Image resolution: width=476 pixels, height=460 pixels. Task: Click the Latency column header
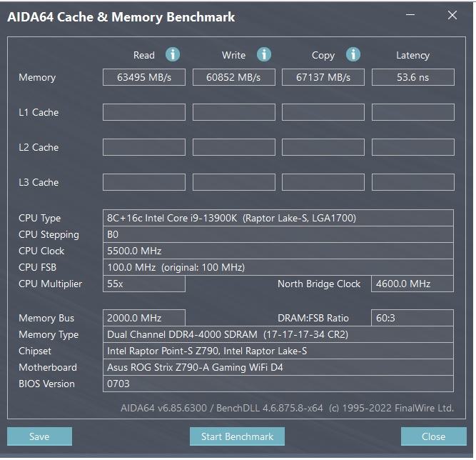[412, 56]
